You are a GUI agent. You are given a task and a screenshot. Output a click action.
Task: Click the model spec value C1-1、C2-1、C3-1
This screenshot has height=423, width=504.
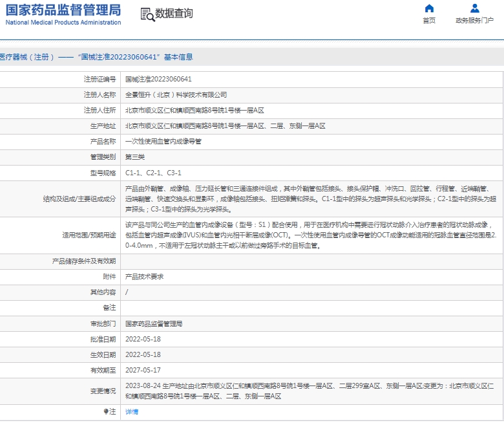coord(153,173)
